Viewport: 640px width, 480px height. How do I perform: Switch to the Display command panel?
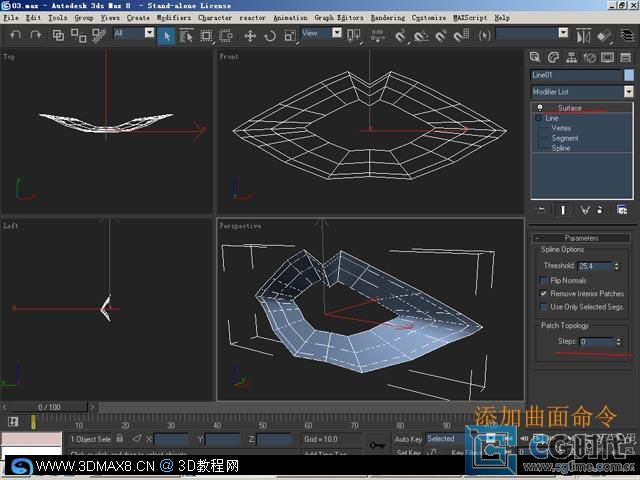tap(607, 57)
